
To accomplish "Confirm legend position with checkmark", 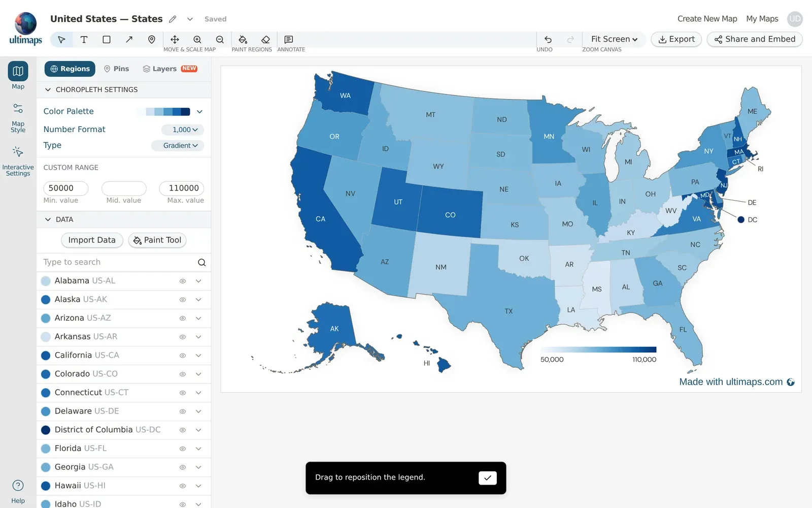I will [x=488, y=478].
